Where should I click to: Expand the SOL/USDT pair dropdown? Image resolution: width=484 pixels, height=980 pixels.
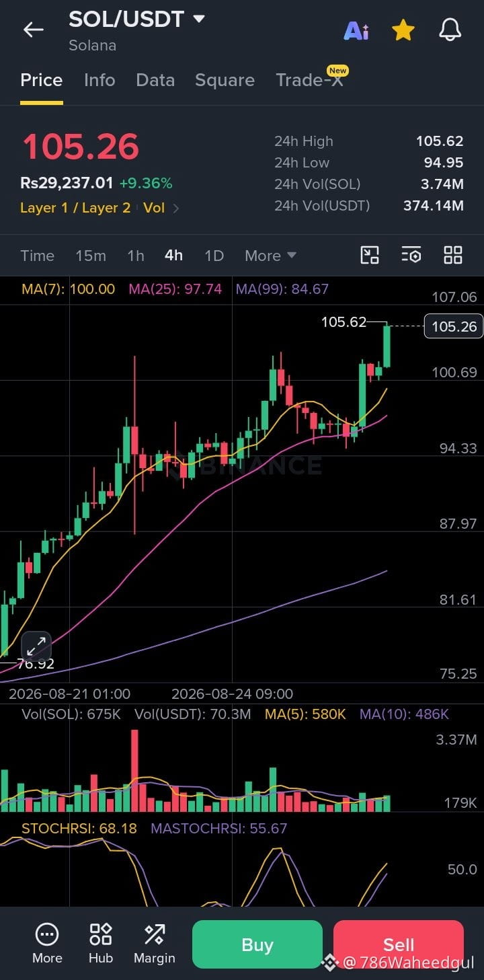(x=199, y=19)
